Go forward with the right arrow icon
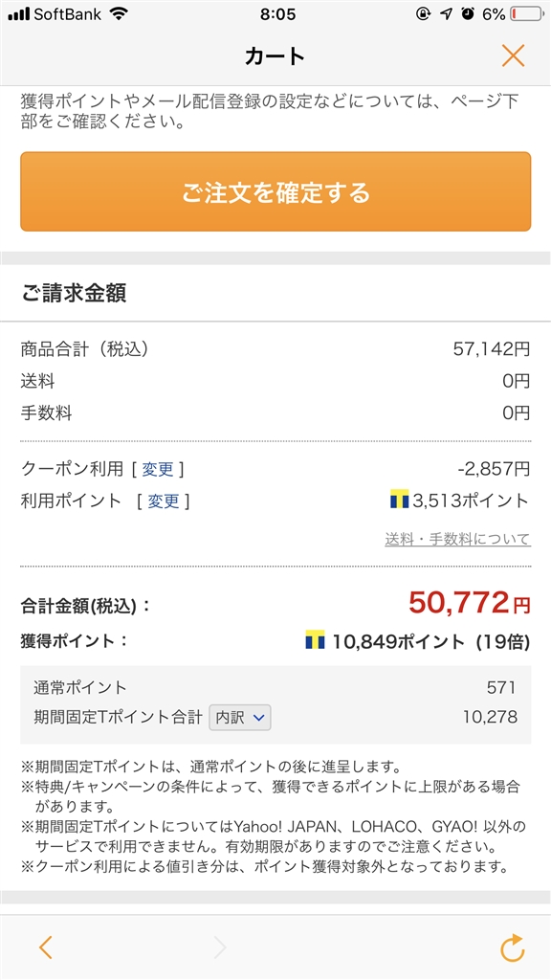This screenshot has height=980, width=551. coord(220,947)
